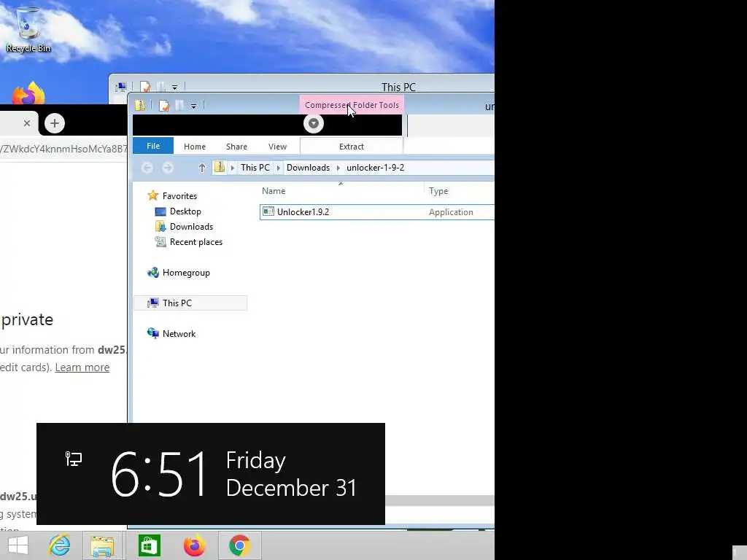Click the folder icon in the address bar

click(220, 167)
